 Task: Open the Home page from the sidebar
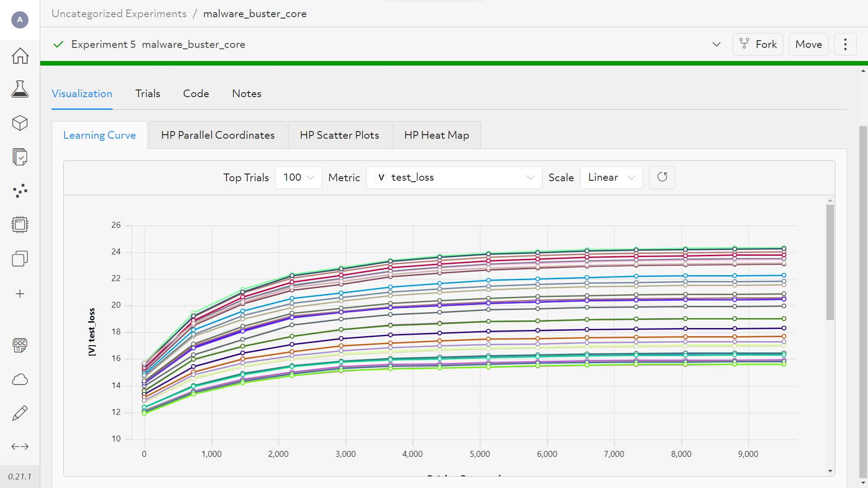pos(19,55)
